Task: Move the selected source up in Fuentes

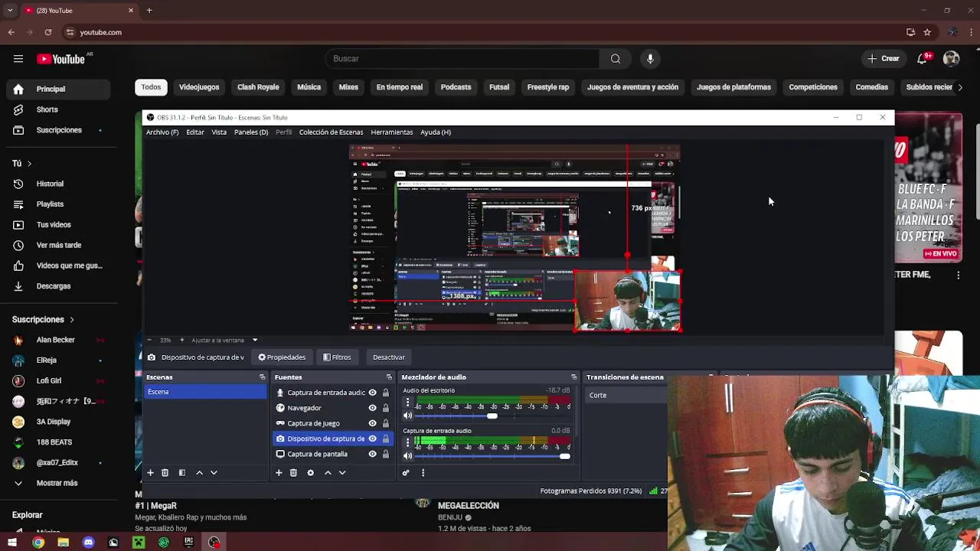Action: (328, 473)
